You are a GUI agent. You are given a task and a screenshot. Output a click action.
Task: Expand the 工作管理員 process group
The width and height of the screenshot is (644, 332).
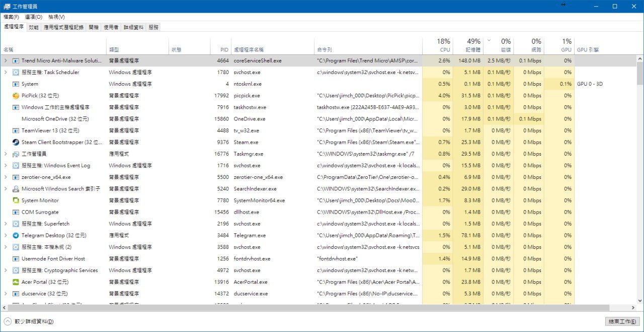tap(6, 154)
